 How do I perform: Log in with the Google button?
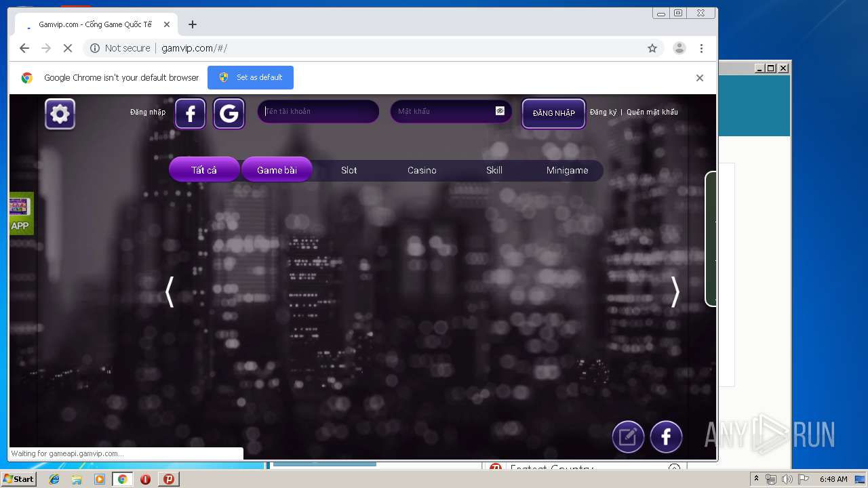pos(229,113)
